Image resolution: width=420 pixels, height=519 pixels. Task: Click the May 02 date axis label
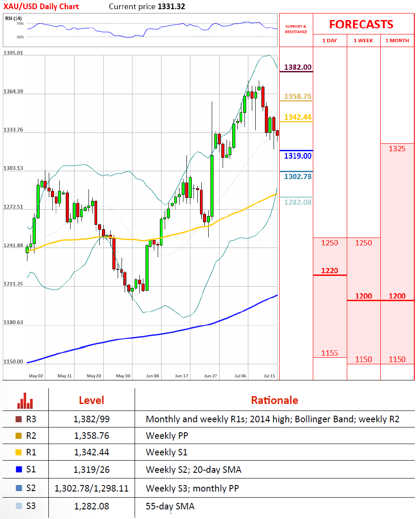coord(36,376)
